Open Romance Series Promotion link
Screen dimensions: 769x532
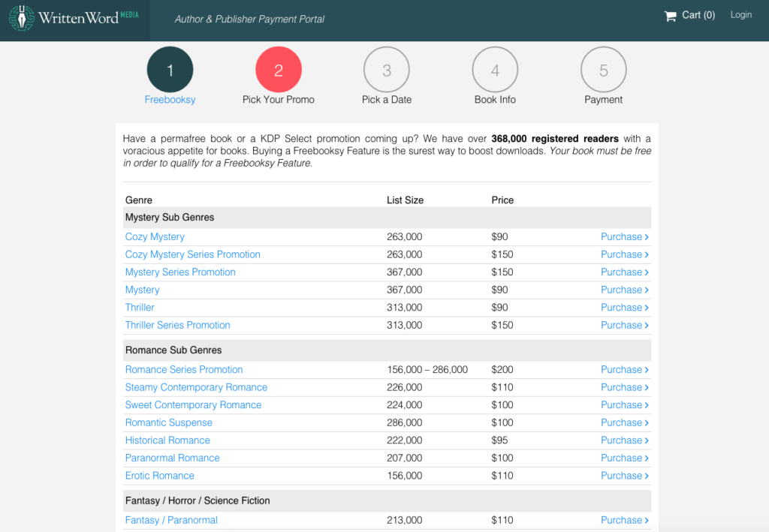(184, 369)
